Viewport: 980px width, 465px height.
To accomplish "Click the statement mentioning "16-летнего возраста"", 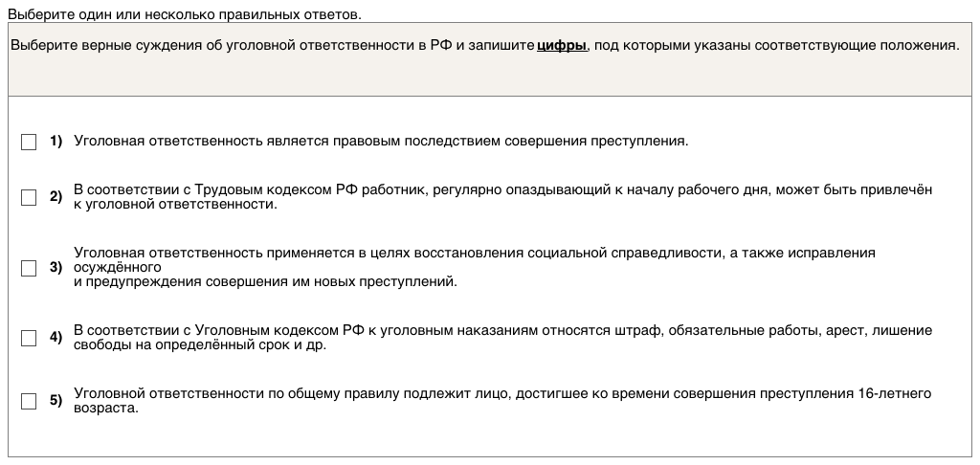I will pos(501,394).
